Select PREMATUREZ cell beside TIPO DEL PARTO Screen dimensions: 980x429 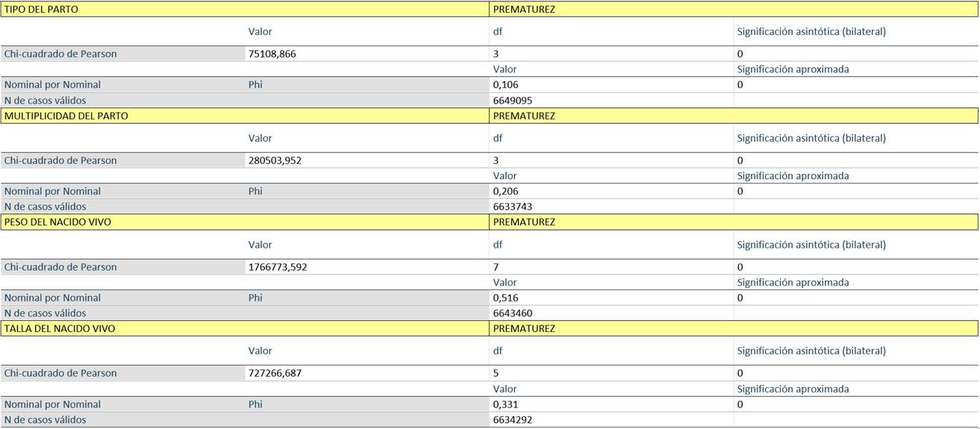tap(524, 10)
